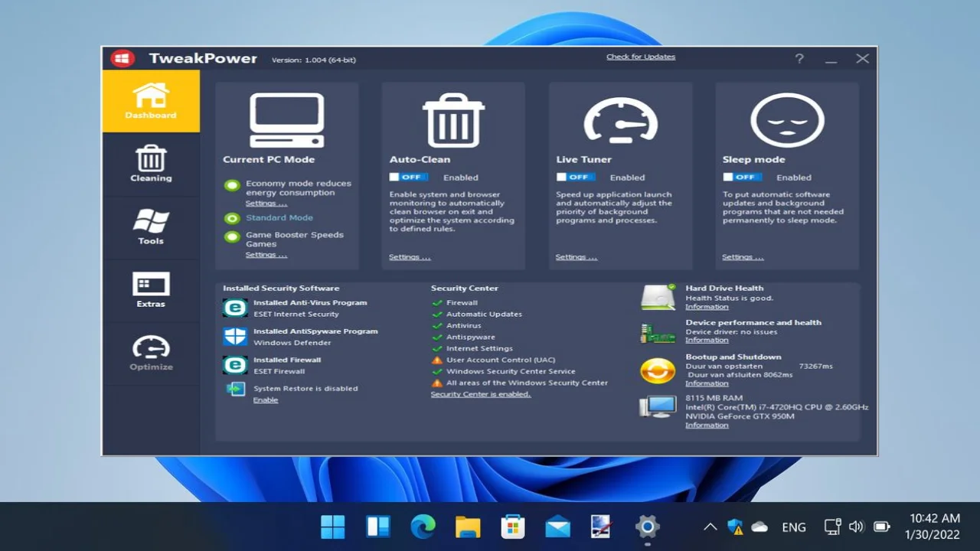Open Live Tuner Settings link
The image size is (980, 551).
[x=577, y=257]
